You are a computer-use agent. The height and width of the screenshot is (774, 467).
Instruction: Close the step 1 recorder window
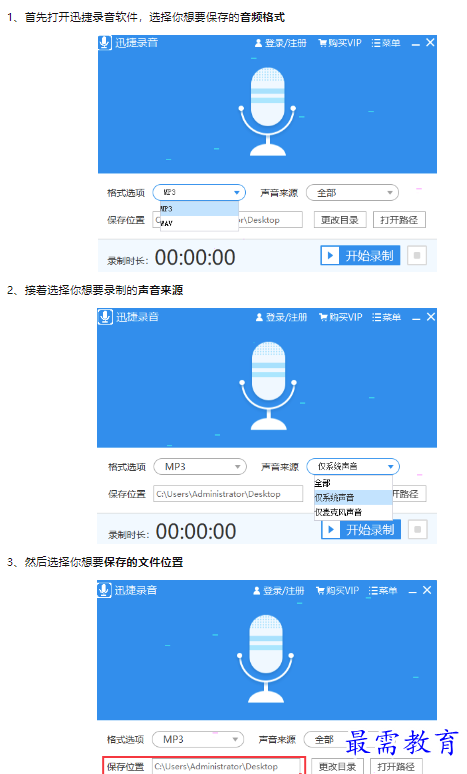(430, 42)
